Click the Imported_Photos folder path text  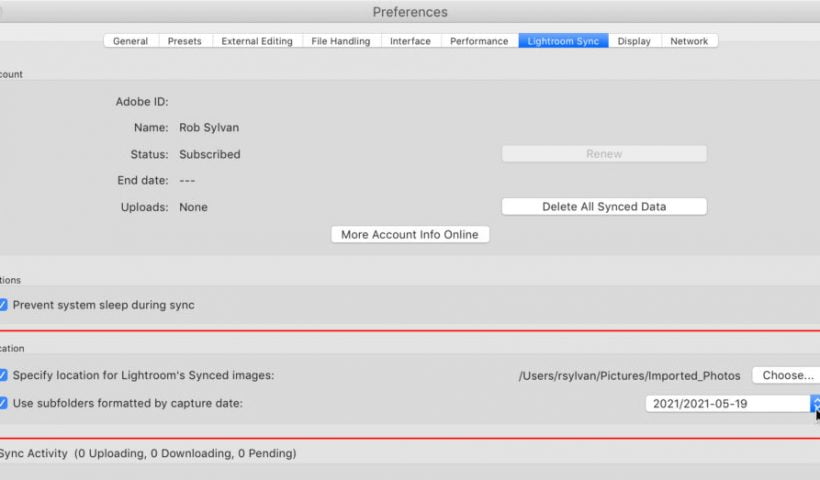point(629,376)
